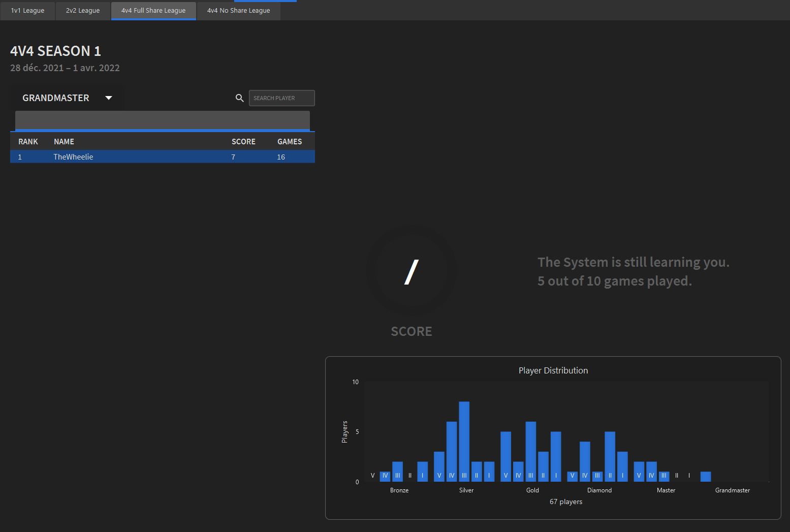Open the 2v2 League tab
790x532 pixels.
(x=83, y=11)
